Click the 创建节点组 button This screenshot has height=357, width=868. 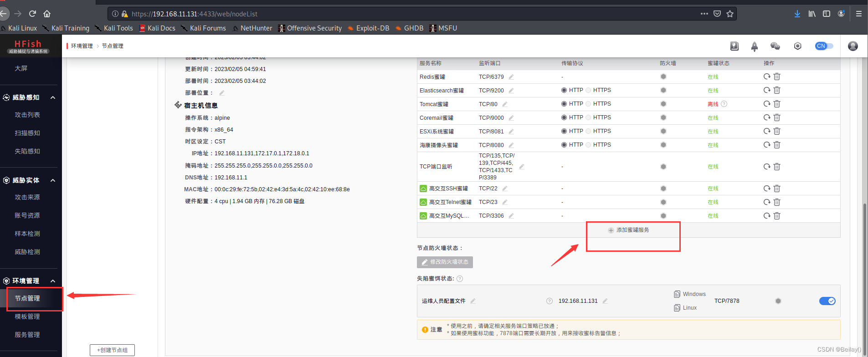(x=112, y=350)
